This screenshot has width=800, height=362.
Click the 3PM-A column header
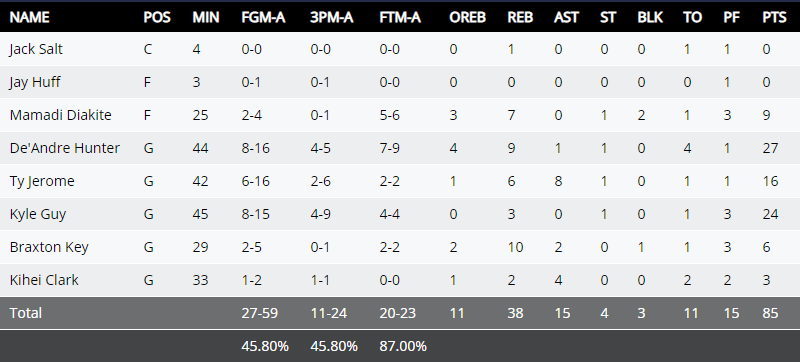tap(332, 17)
